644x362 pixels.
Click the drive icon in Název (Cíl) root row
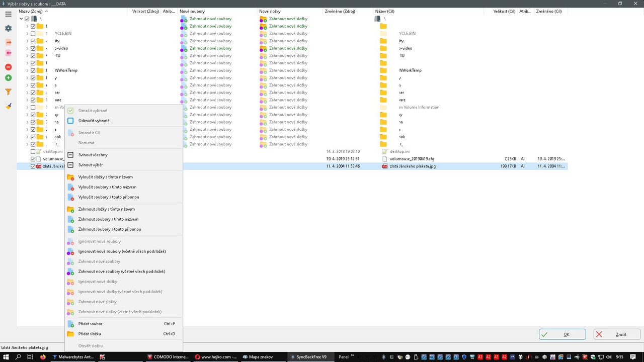[x=378, y=19]
